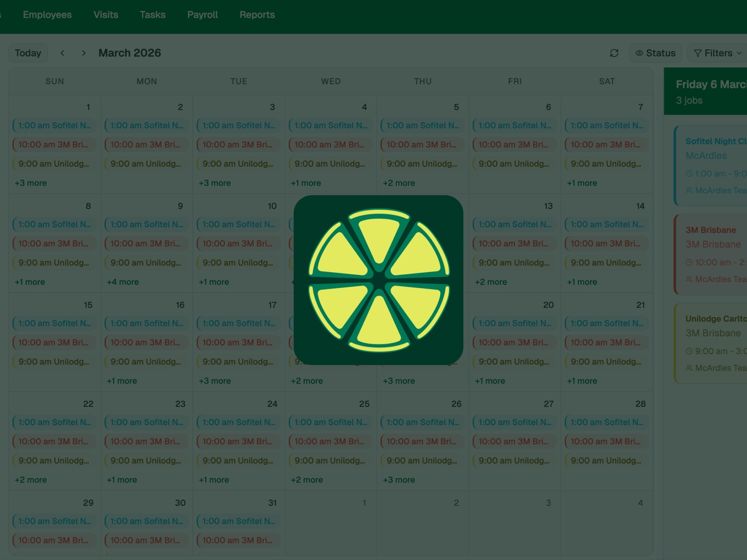Image resolution: width=747 pixels, height=560 pixels.
Task: Show '+1 more' jobs on March 21
Action: [582, 381]
